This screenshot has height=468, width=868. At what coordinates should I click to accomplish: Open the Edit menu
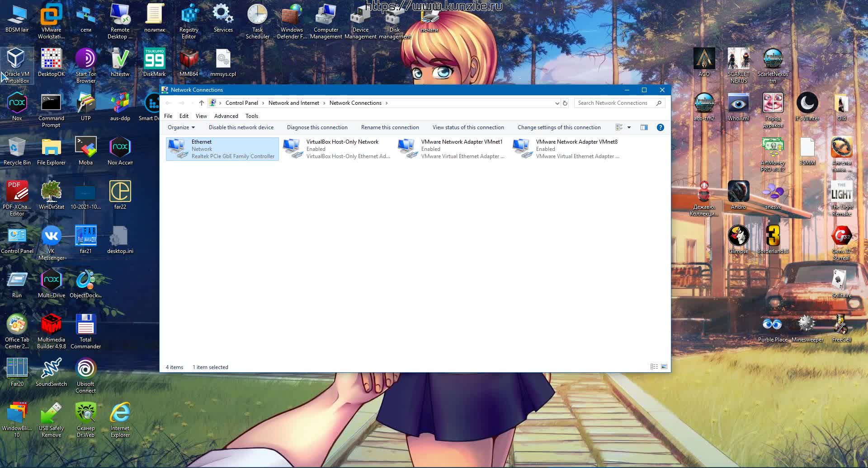tap(184, 116)
